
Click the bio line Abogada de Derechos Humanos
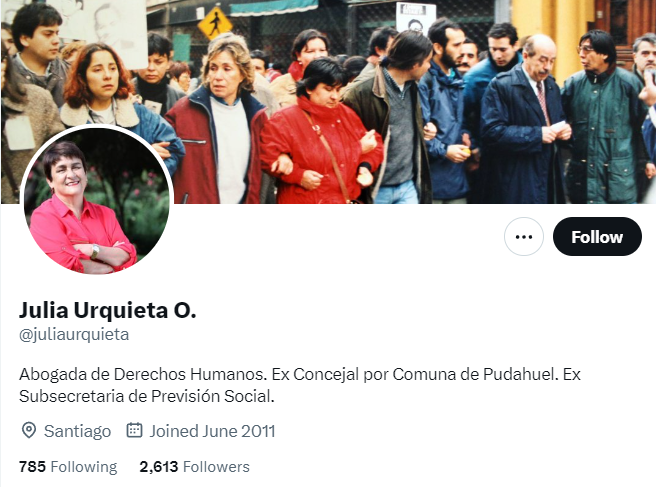point(143,374)
